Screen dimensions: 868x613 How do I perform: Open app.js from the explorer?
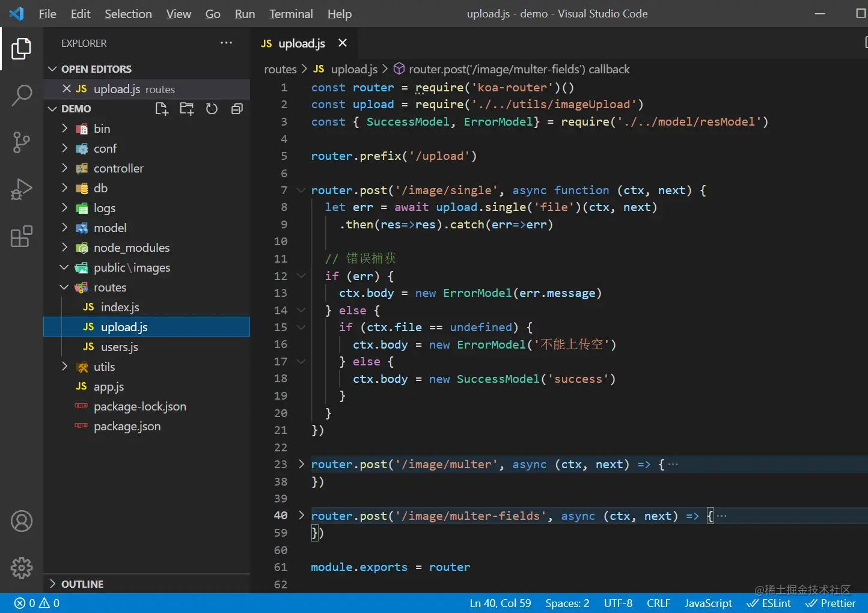tap(109, 386)
